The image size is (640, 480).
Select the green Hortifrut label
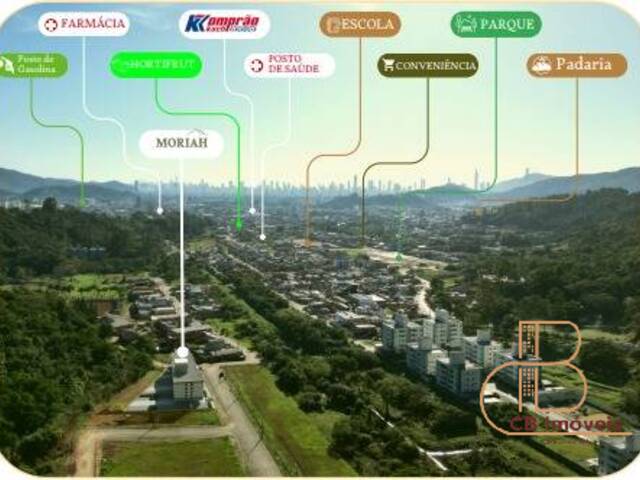(x=156, y=65)
